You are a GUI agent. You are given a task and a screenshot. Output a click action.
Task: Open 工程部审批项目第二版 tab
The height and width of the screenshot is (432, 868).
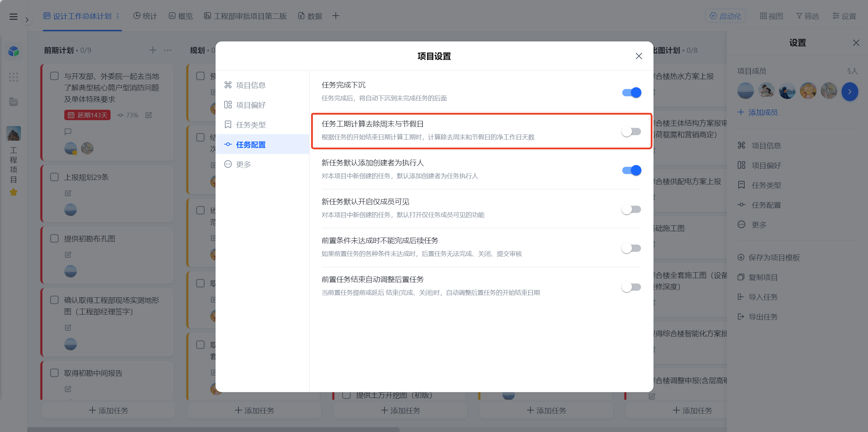click(245, 16)
